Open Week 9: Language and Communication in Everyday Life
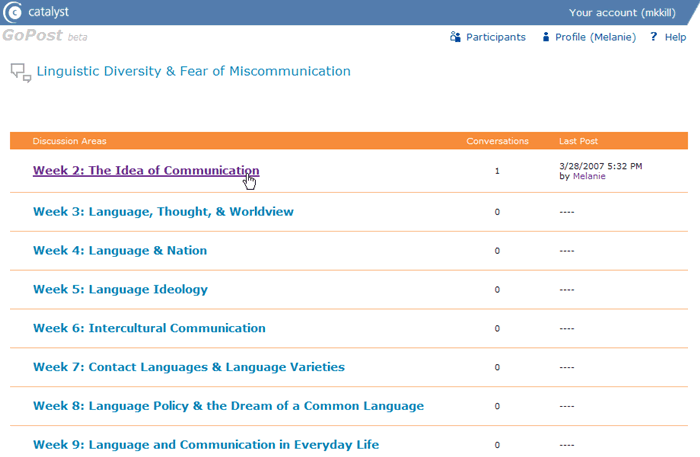This screenshot has width=700, height=457. point(206,444)
